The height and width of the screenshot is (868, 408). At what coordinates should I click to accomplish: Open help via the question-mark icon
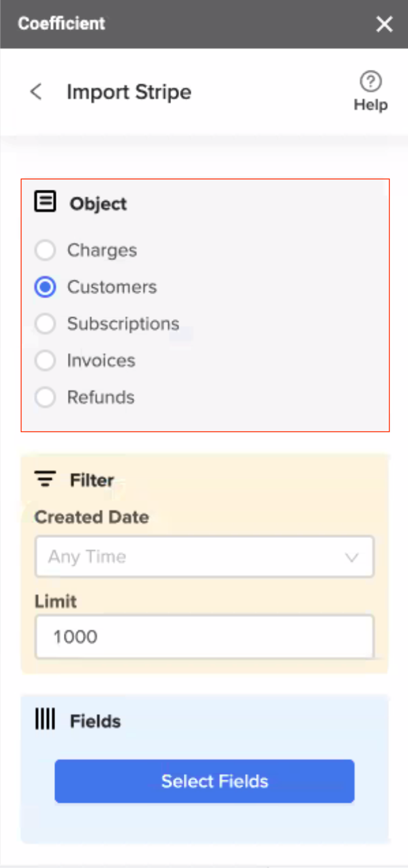(x=371, y=81)
